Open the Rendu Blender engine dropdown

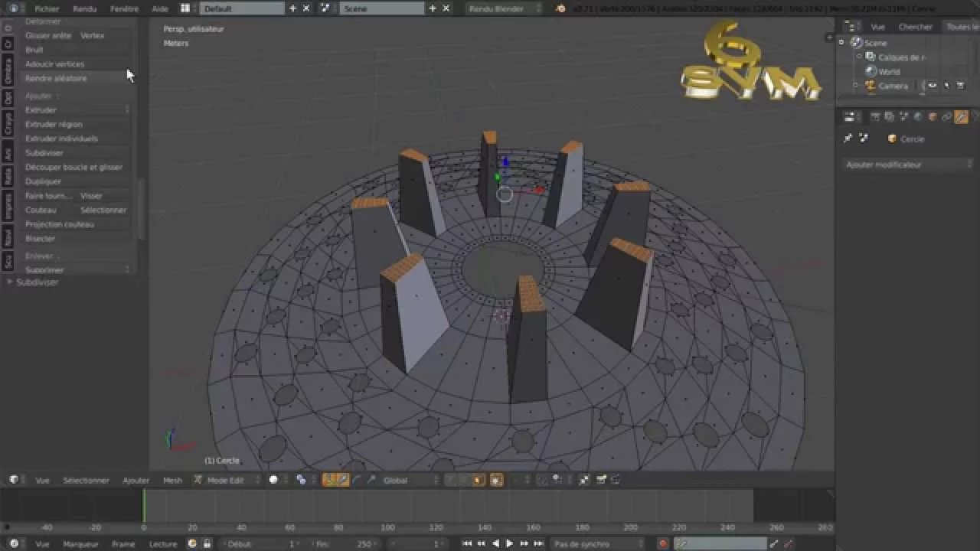tap(504, 8)
